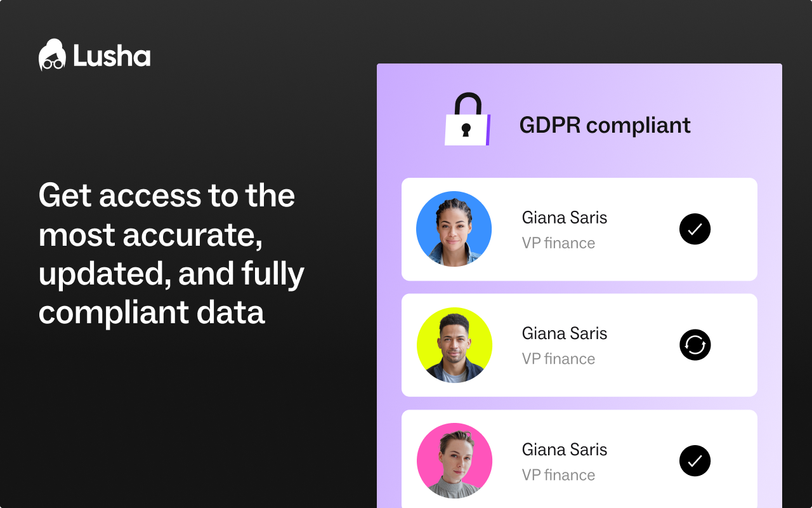Open the avatar with yellow background

pos(454,345)
